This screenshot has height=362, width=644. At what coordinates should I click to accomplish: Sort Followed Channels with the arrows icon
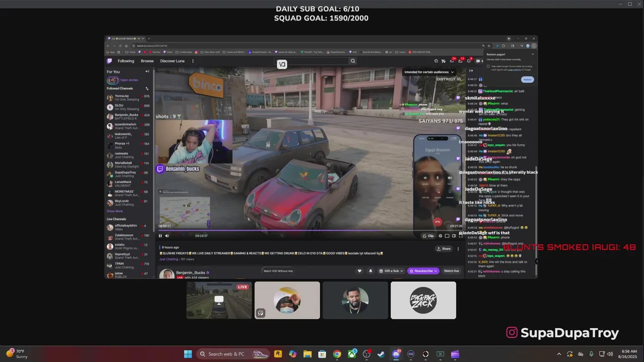147,88
